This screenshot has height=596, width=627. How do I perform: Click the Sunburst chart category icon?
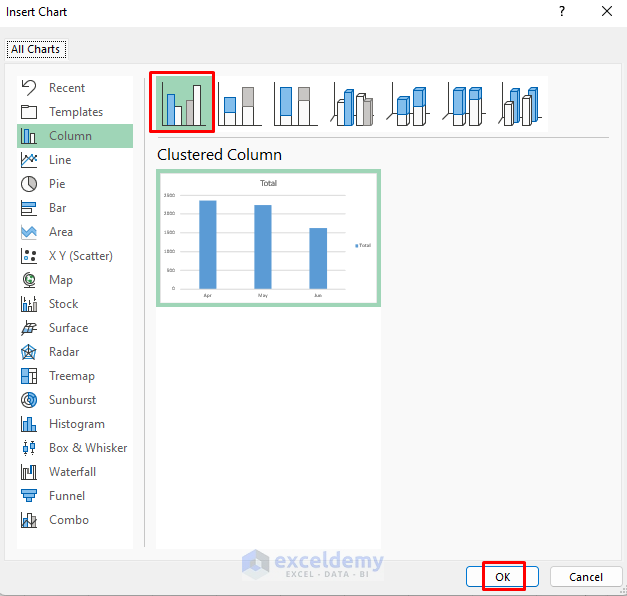tap(29, 400)
